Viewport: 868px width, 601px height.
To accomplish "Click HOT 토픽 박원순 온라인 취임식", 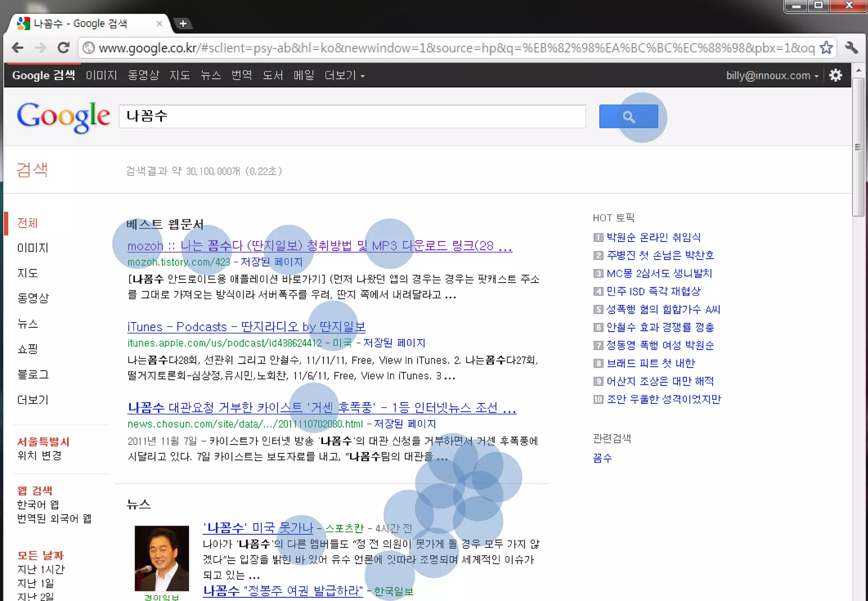I will tap(653, 237).
